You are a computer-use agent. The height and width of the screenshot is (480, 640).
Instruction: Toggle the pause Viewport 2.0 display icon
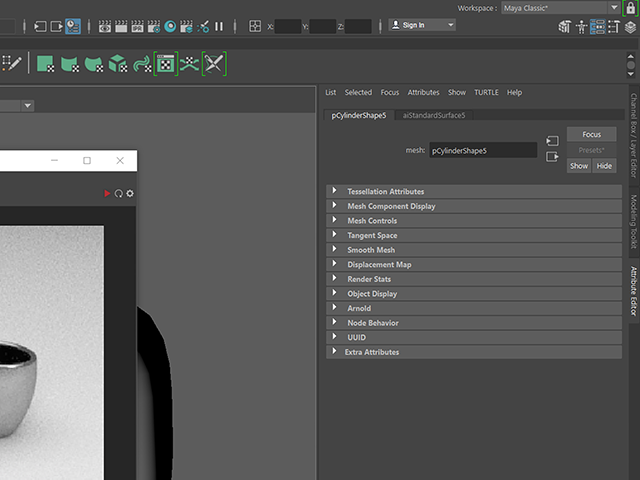click(x=219, y=27)
